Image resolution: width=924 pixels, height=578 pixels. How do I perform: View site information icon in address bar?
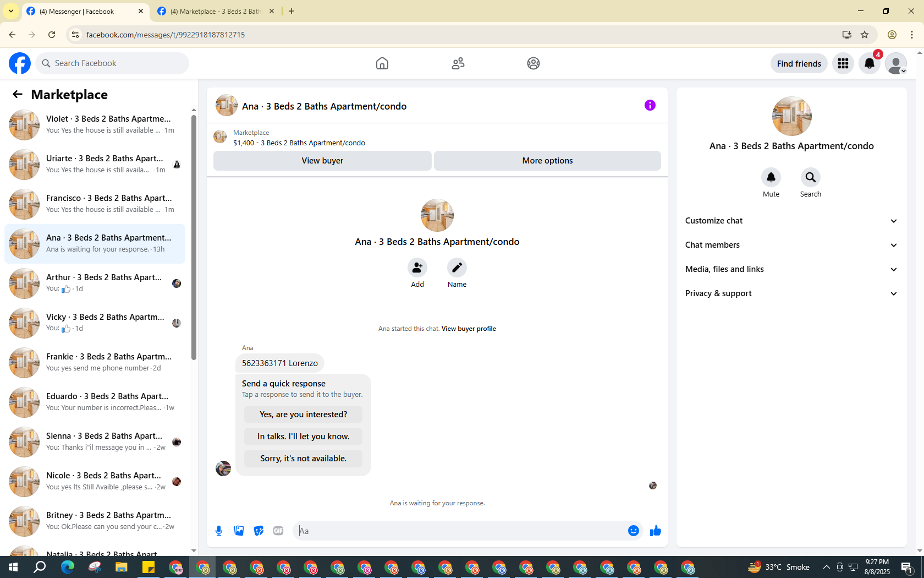(75, 35)
